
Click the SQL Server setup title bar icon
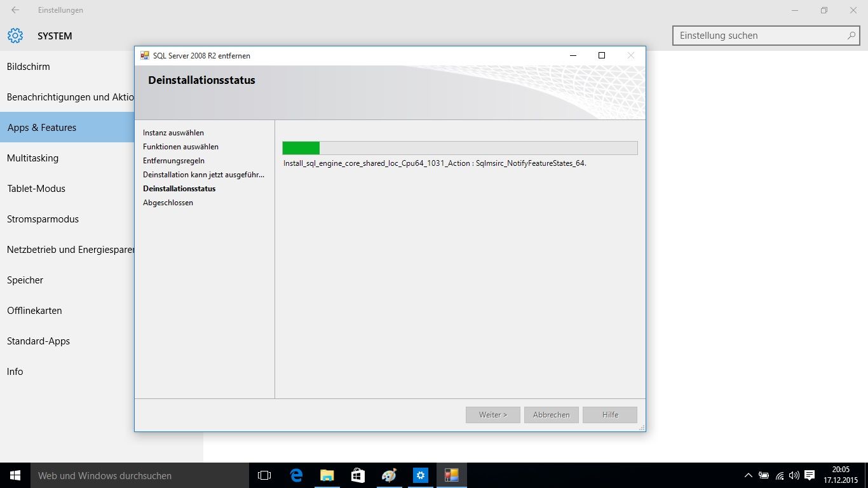(x=145, y=55)
